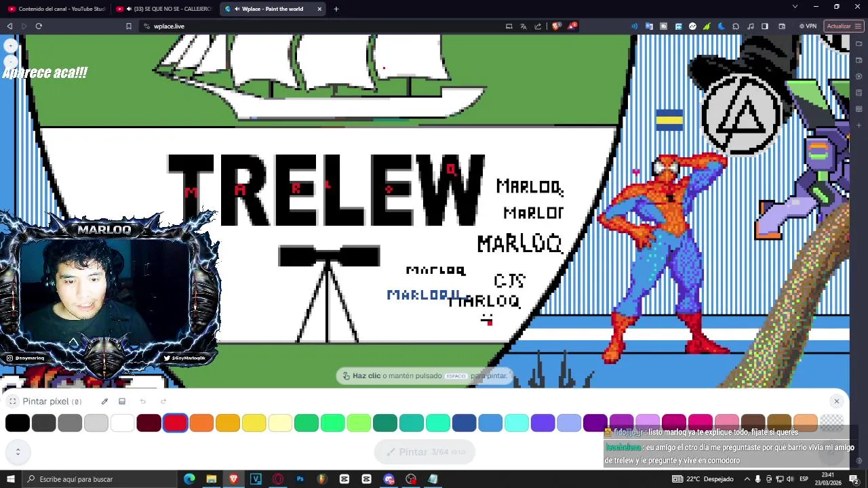868x488 pixels.
Task: Show hidden system tray icons chevron
Action: (747, 479)
